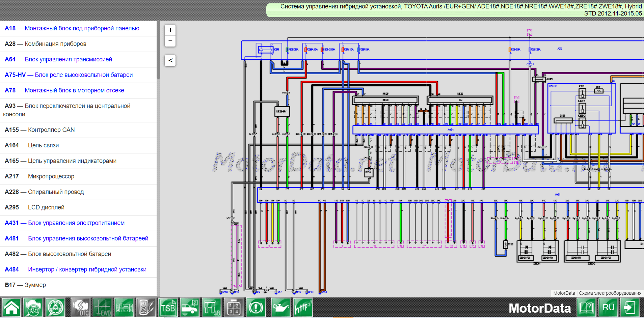Open the multimeter diagnostics icon
The width and height of the screenshot is (644, 318).
(x=146, y=308)
